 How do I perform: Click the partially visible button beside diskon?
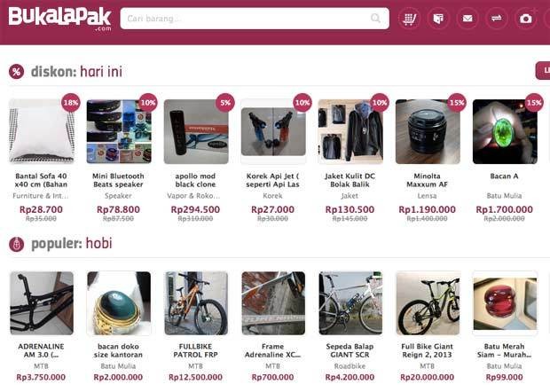[543, 70]
